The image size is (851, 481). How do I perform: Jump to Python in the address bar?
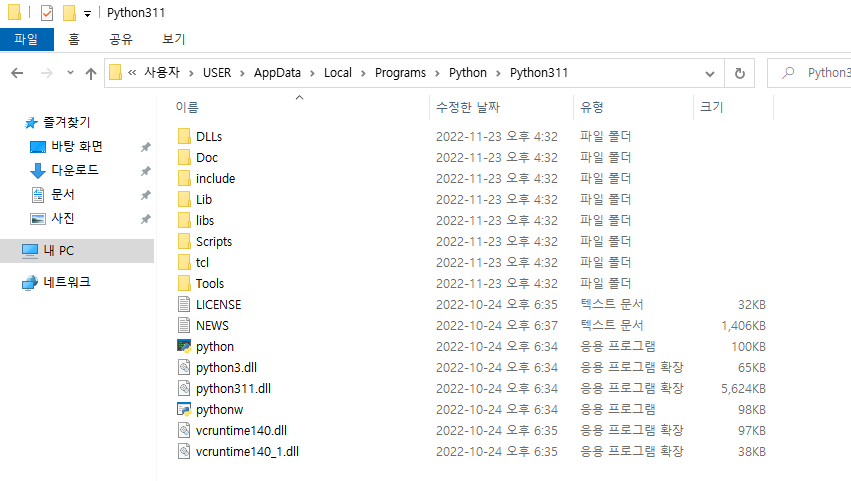click(468, 73)
